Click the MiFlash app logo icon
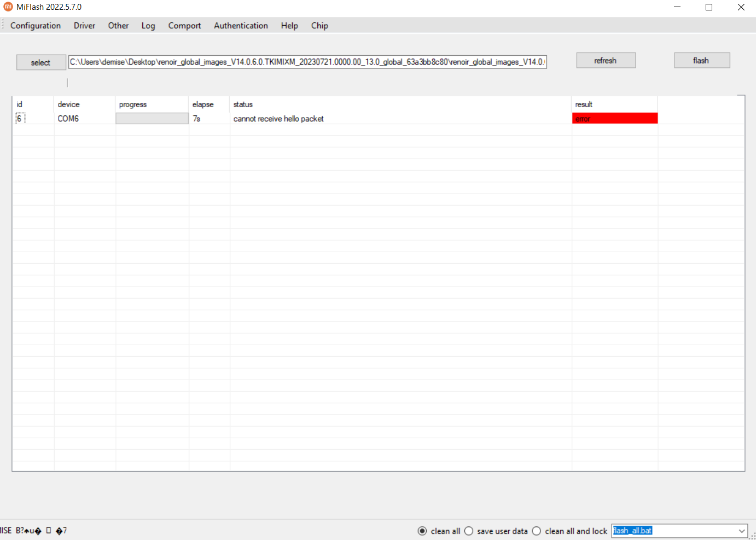This screenshot has height=540, width=756. [x=8, y=7]
